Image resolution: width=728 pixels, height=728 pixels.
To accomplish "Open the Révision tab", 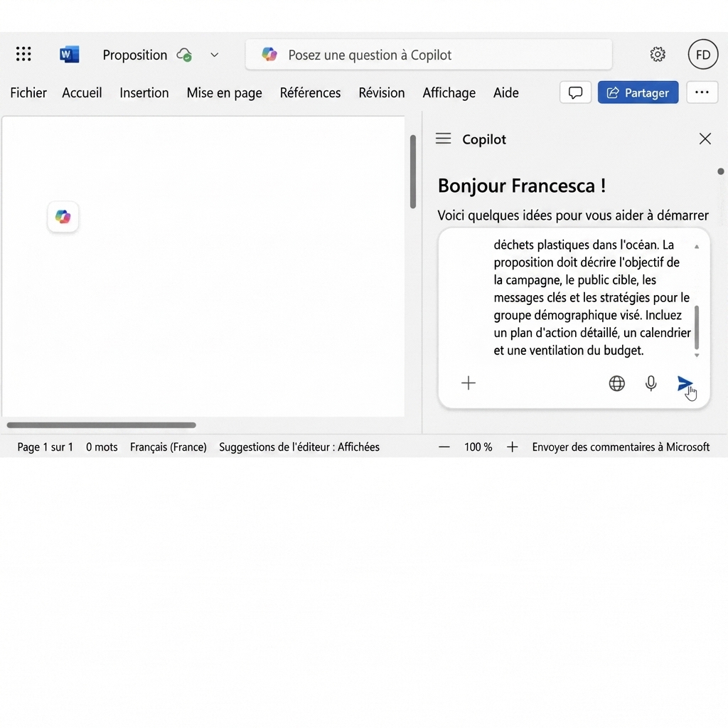I will [382, 93].
